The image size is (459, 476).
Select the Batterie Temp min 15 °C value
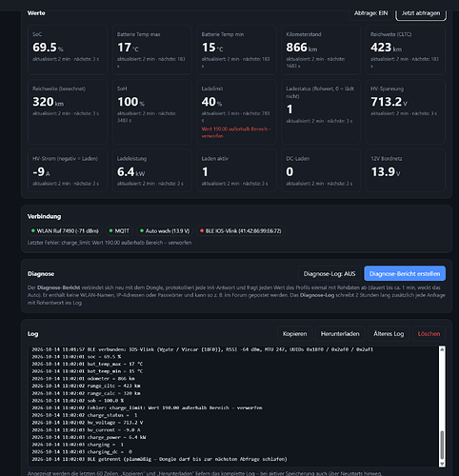point(212,48)
